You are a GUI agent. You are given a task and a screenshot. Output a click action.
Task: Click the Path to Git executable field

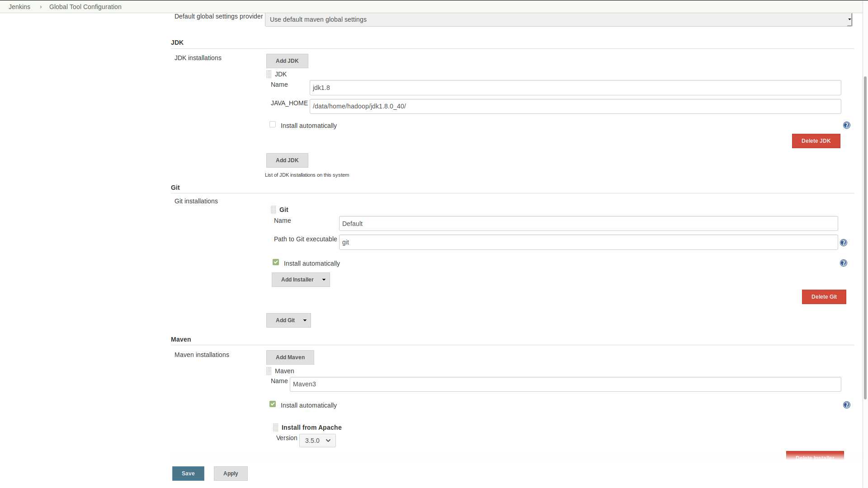pos(588,242)
